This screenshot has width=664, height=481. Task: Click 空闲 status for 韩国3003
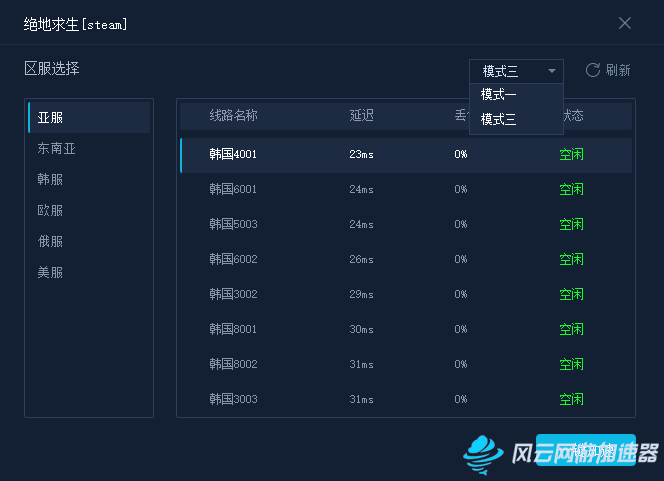[x=571, y=399]
